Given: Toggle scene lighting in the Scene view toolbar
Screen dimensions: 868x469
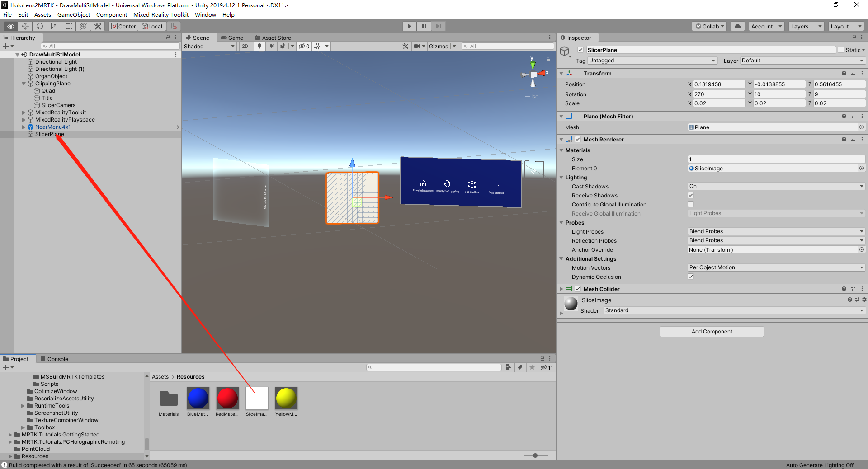Looking at the screenshot, I should [259, 46].
